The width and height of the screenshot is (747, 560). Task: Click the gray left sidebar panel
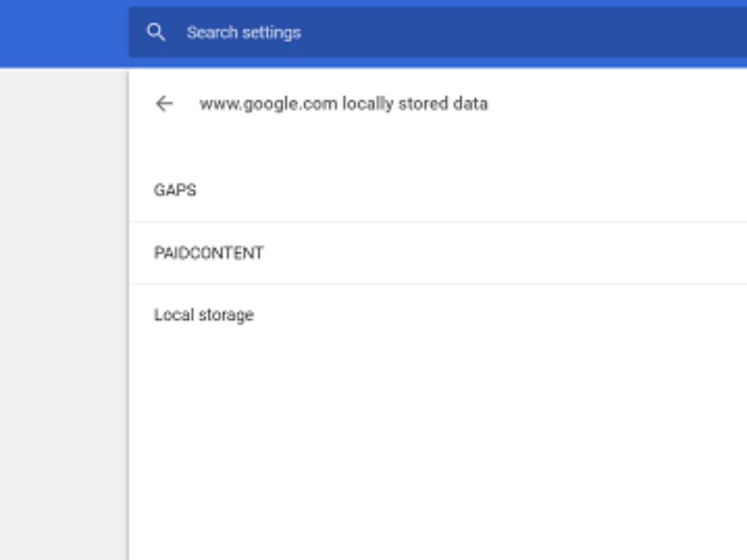pos(63,311)
